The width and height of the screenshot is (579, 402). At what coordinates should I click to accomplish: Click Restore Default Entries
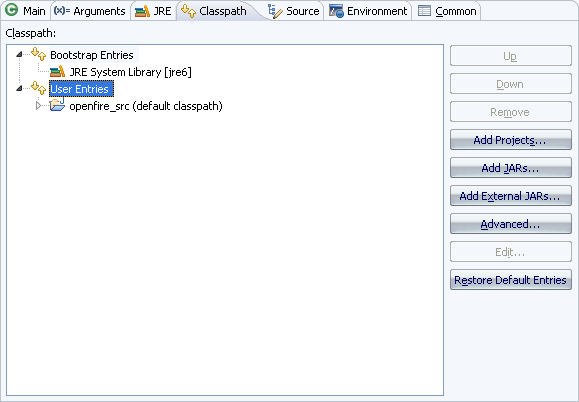point(511,280)
